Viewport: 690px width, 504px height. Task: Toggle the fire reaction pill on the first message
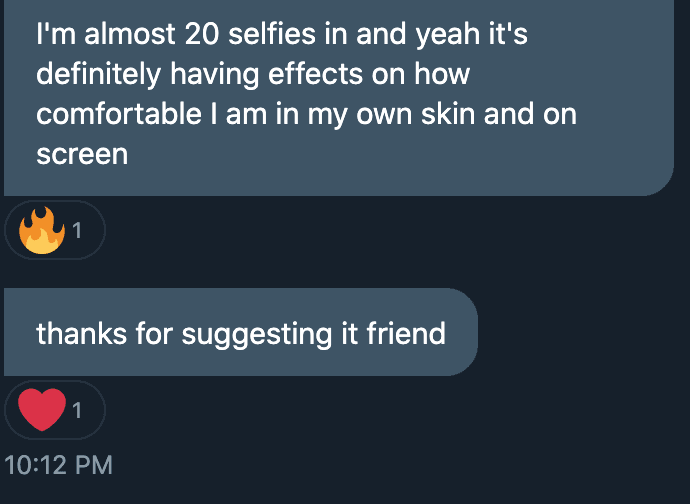click(x=55, y=233)
